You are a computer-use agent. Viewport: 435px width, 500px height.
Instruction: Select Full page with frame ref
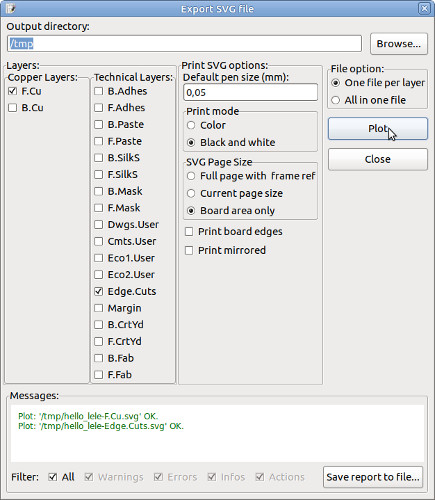coord(191,176)
